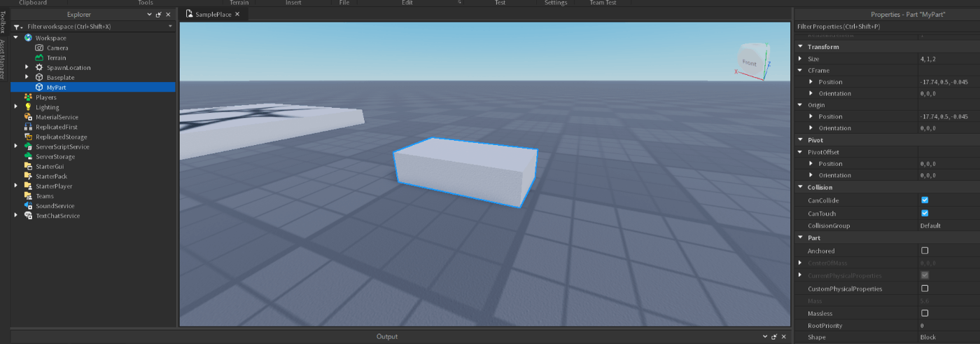
Task: Collapse the Part properties section
Action: (x=801, y=238)
